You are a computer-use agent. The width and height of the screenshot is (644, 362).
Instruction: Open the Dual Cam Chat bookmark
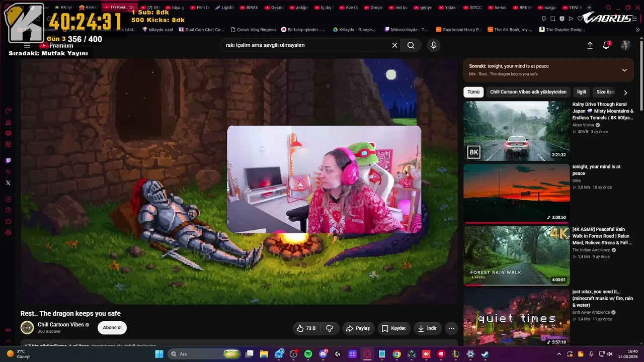point(201,30)
